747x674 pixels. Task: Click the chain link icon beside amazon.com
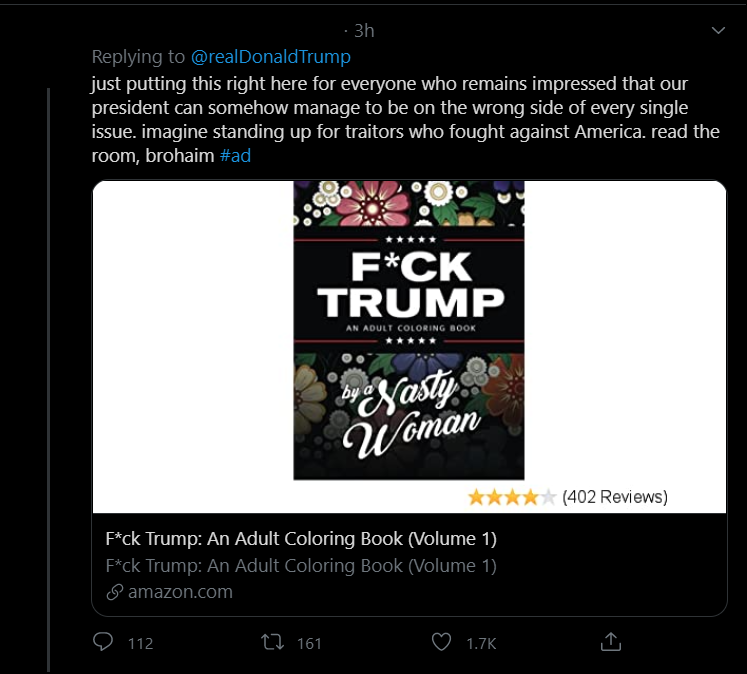pyautogui.click(x=114, y=592)
